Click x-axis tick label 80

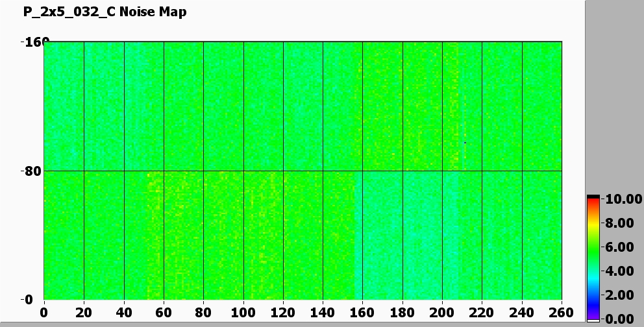click(x=203, y=313)
